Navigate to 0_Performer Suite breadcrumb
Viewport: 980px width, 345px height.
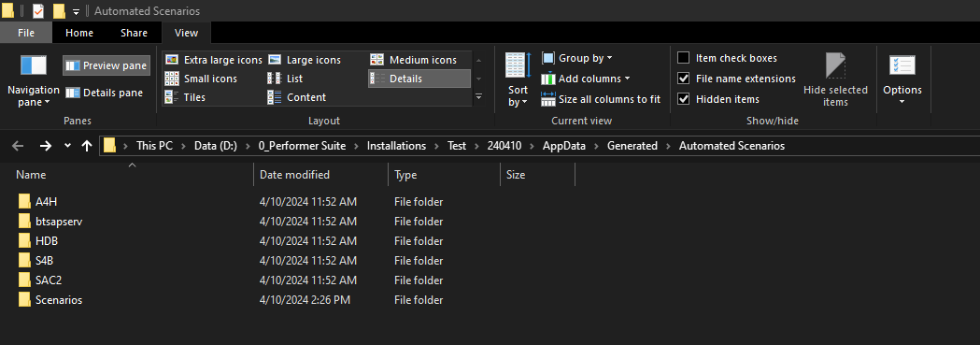pos(303,146)
